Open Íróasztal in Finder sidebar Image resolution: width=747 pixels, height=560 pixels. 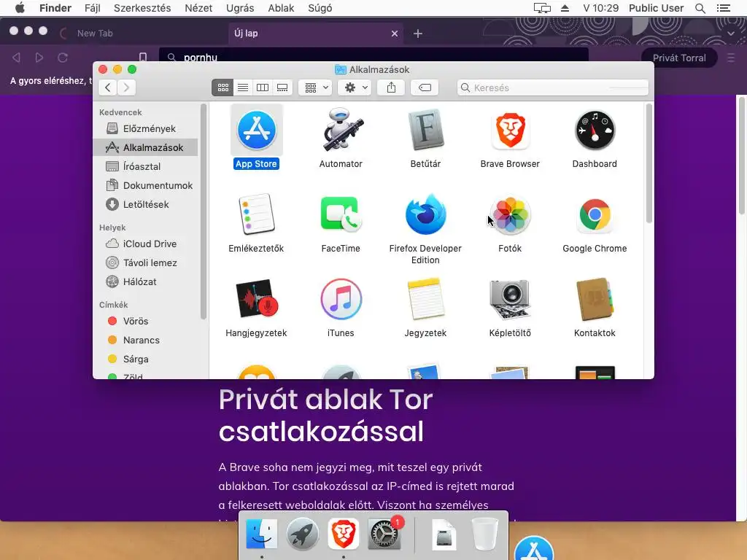pos(146,167)
